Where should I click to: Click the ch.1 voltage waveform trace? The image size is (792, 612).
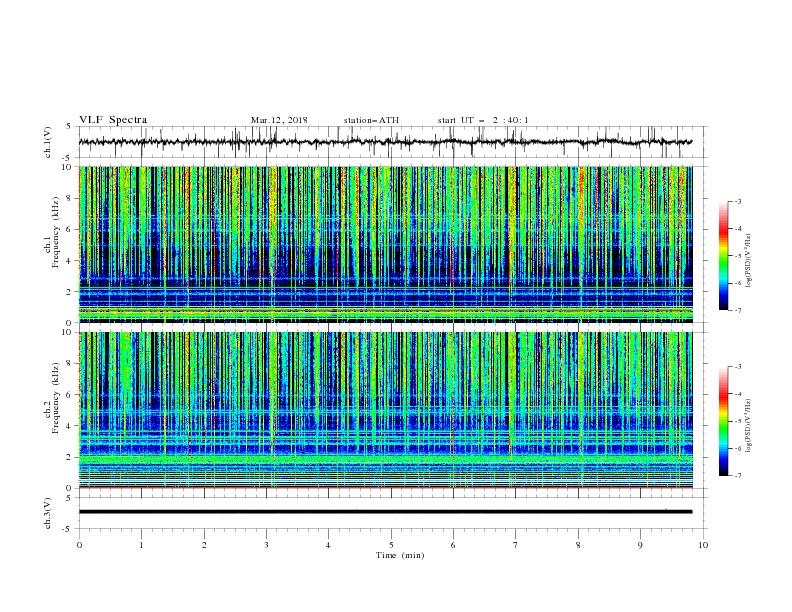(x=385, y=142)
